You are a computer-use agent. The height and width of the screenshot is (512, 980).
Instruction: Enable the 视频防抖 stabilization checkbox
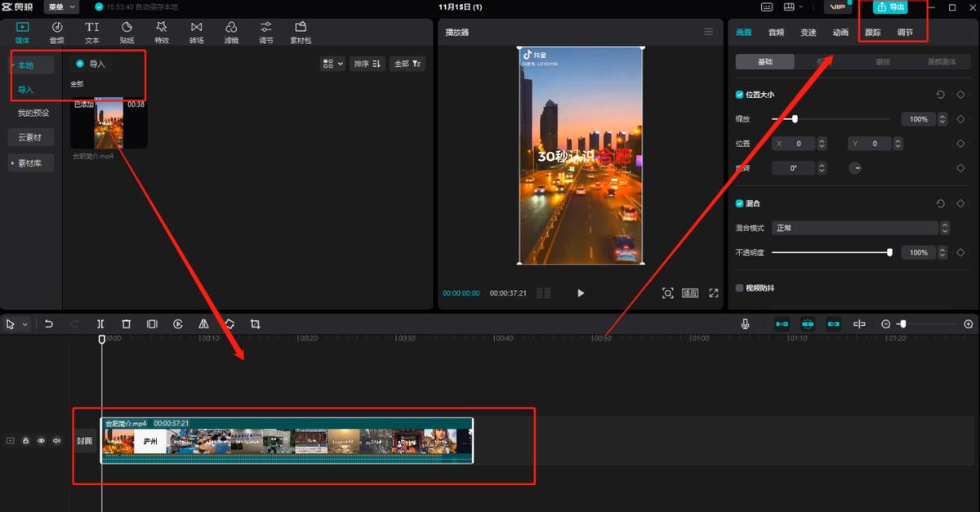click(740, 288)
